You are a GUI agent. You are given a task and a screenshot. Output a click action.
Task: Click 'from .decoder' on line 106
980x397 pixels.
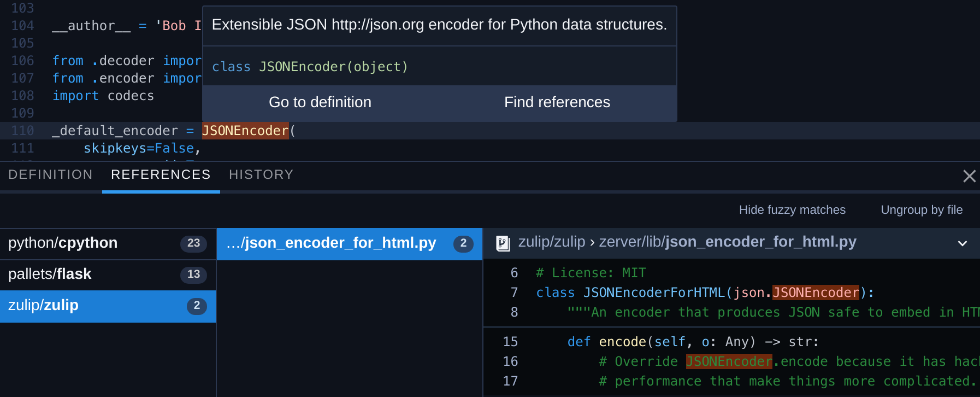[x=103, y=61]
